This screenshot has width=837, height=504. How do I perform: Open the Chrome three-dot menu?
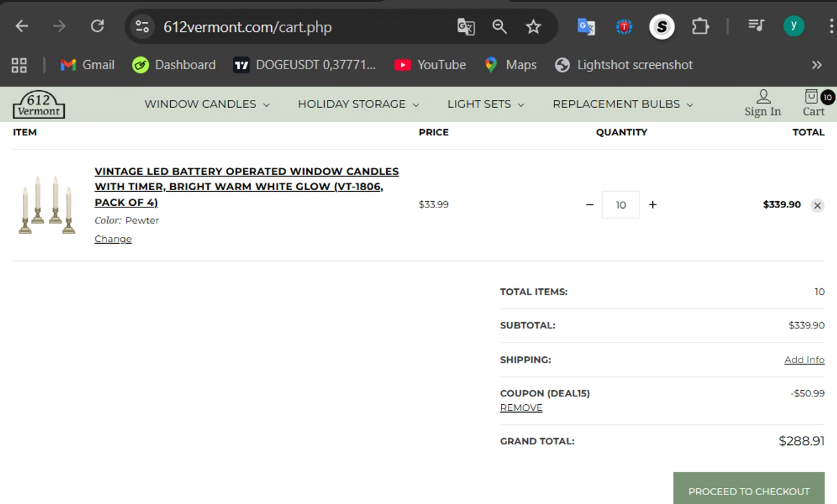831,26
